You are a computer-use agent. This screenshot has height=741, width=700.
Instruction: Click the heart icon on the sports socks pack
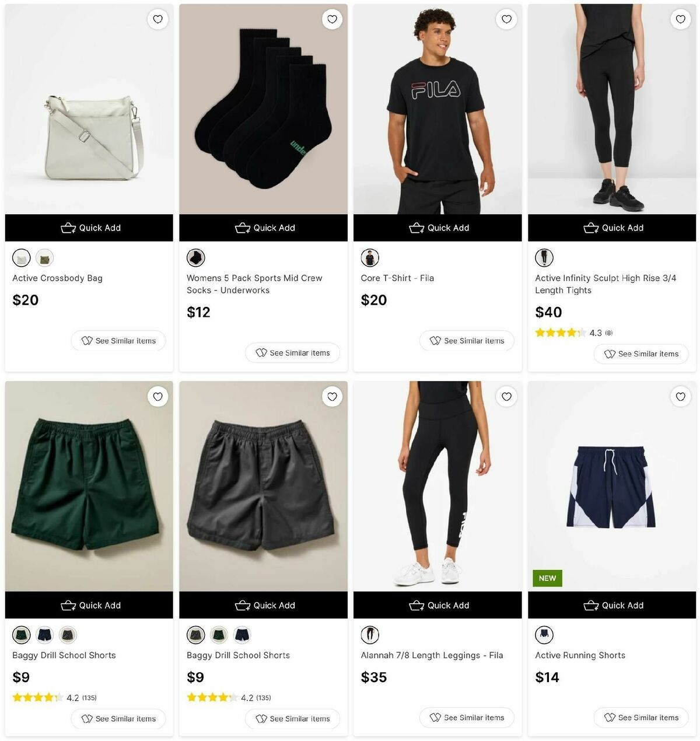coord(332,19)
